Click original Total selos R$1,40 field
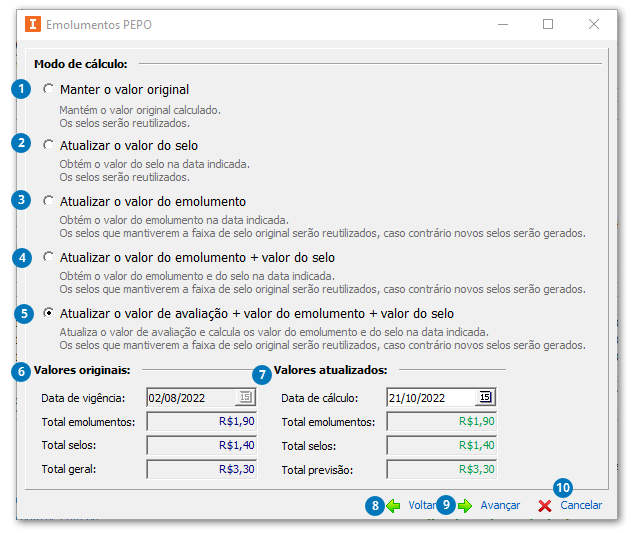 coord(202,445)
